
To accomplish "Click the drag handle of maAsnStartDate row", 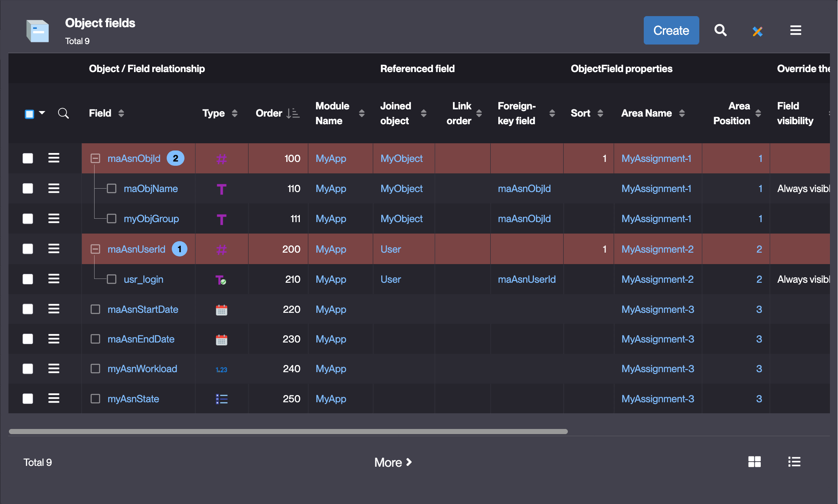I will 54,309.
